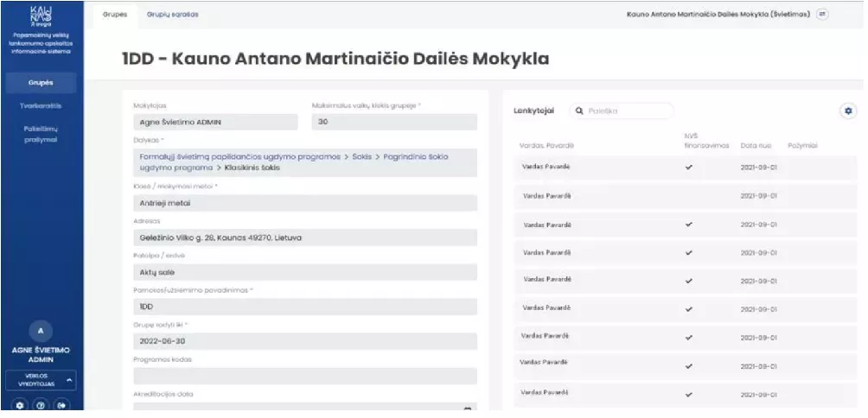Click the user avatar circle 'A'
This screenshot has height=418, width=868.
[41, 331]
